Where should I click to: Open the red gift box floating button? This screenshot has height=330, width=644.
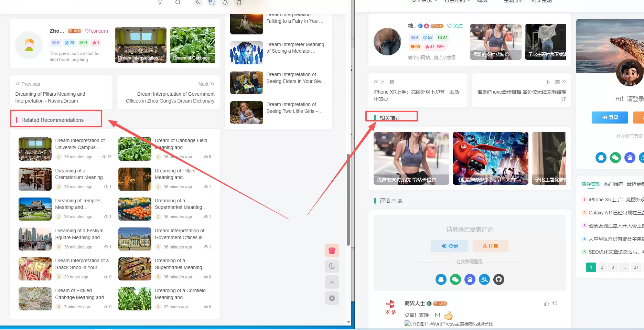point(332,251)
